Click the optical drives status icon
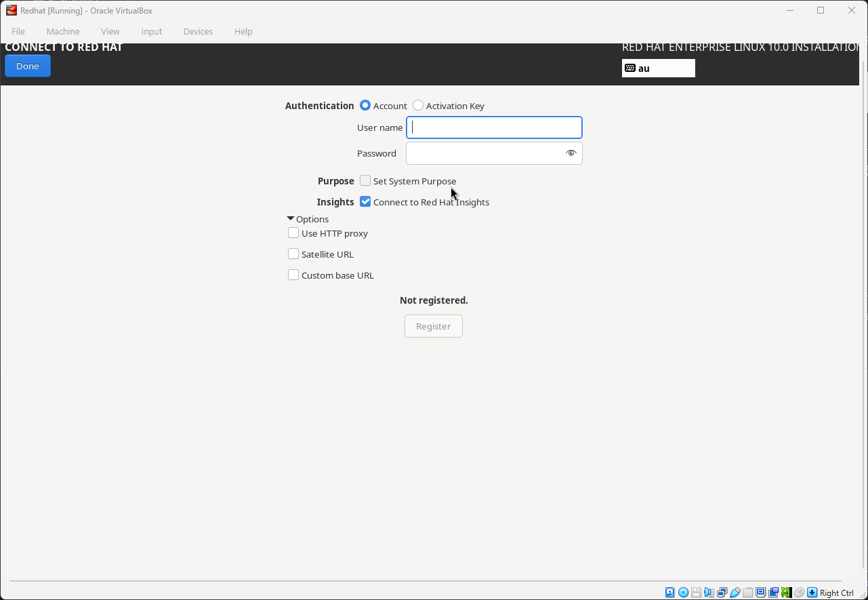Image resolution: width=868 pixels, height=600 pixels. click(683, 592)
